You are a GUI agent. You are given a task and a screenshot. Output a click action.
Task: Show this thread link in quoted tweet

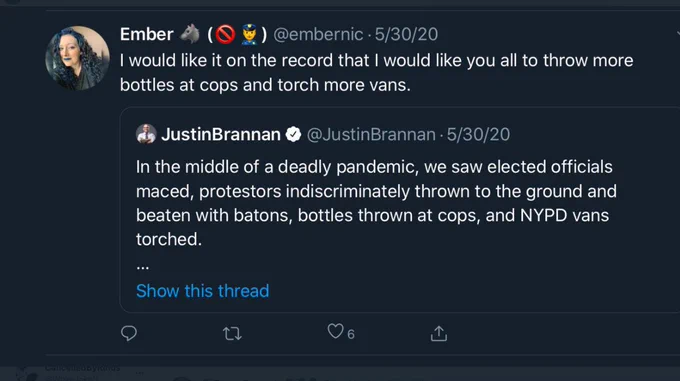pos(203,291)
